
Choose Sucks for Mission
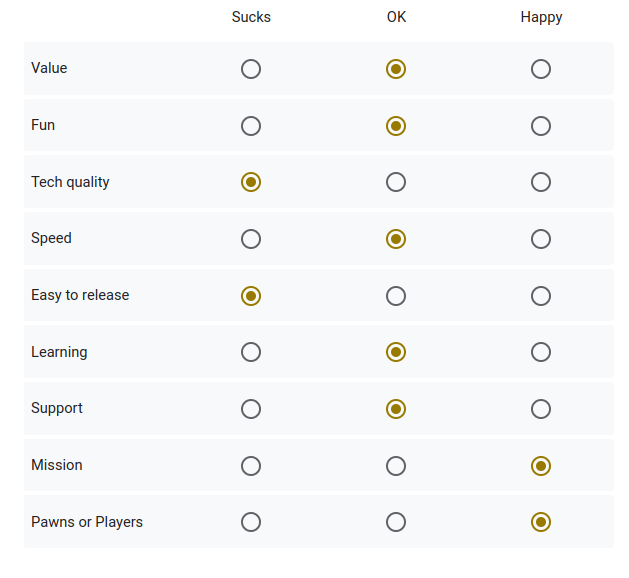[x=251, y=466]
